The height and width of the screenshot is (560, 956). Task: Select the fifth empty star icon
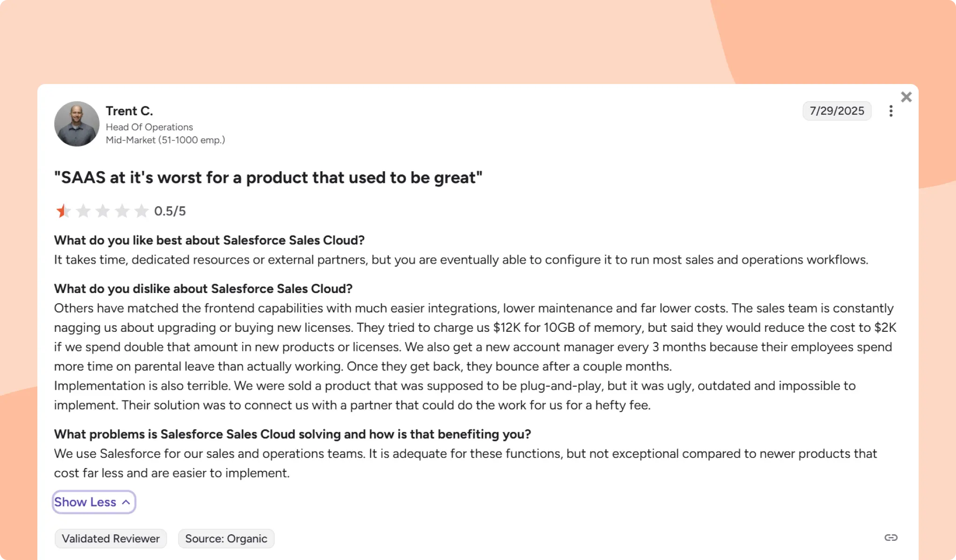141,211
